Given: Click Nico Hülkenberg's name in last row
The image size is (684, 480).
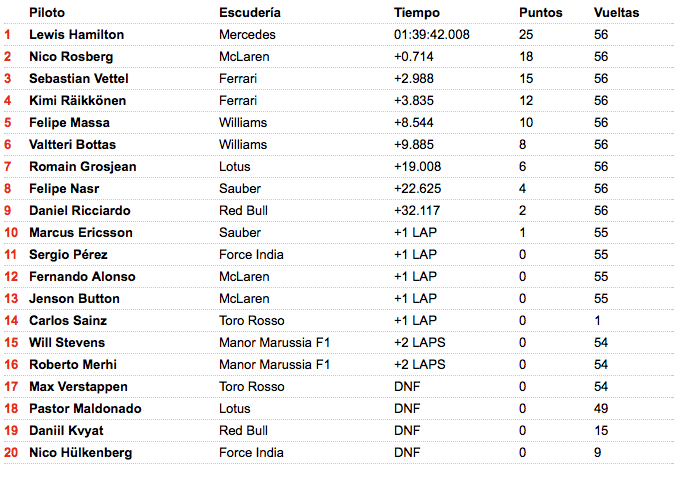Looking at the screenshot, I should pyautogui.click(x=81, y=453).
